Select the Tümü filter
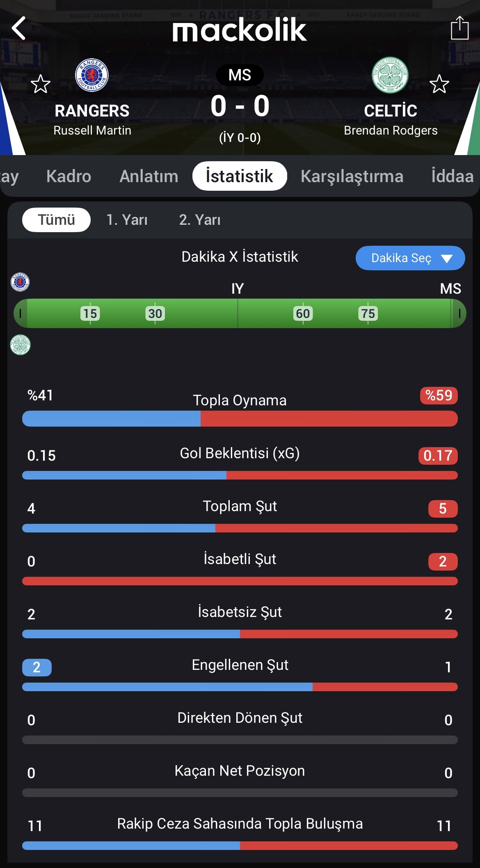This screenshot has width=480, height=868. point(56,220)
